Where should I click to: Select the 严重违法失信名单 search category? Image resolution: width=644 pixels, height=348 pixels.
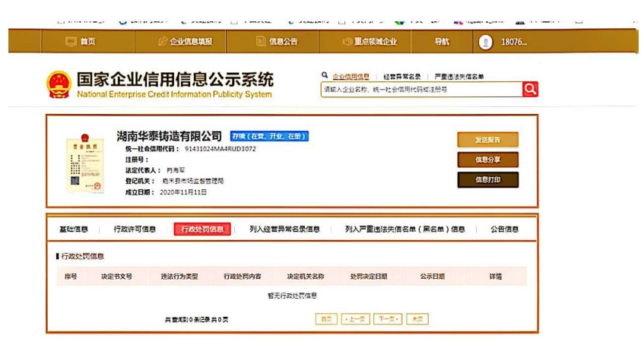pos(459,77)
